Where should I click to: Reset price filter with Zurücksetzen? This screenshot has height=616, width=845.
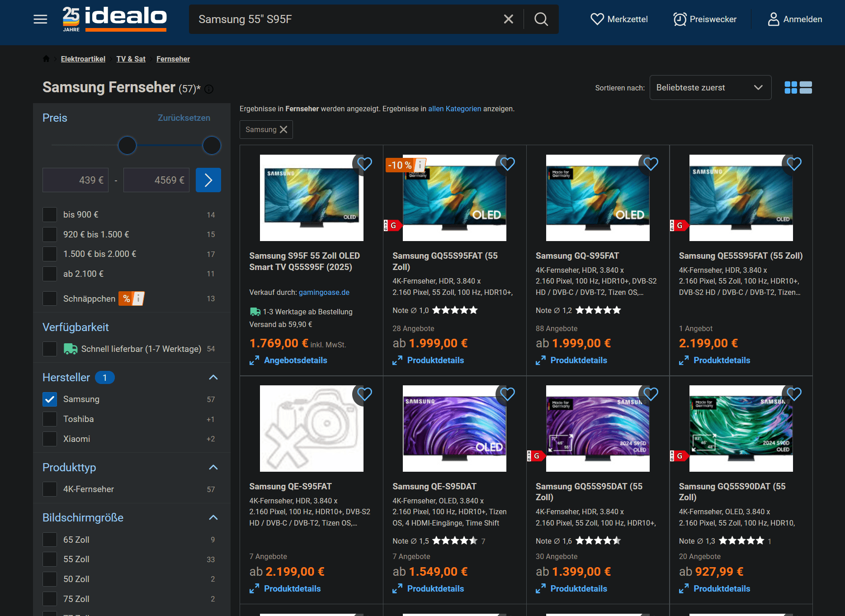click(x=184, y=118)
